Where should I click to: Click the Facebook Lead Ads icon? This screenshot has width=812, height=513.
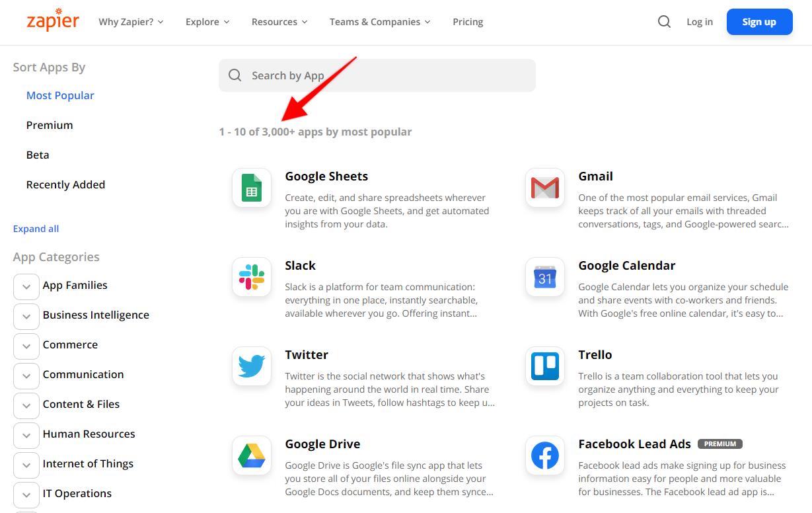[545, 455]
